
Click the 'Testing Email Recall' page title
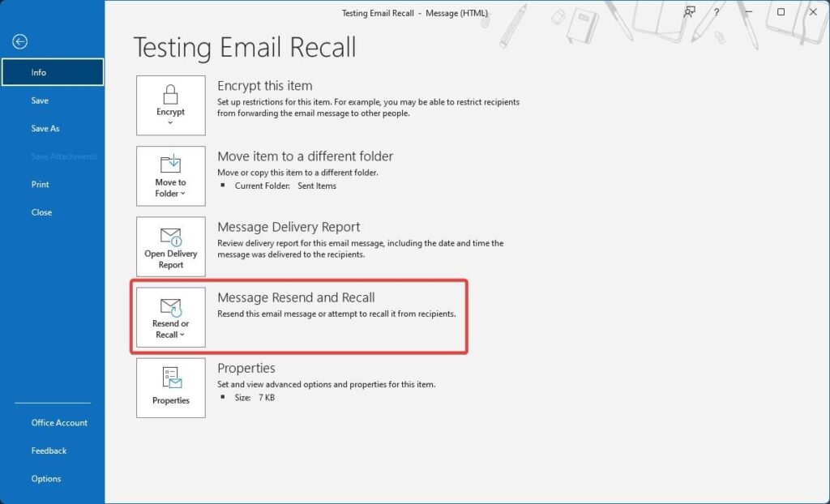pos(245,47)
